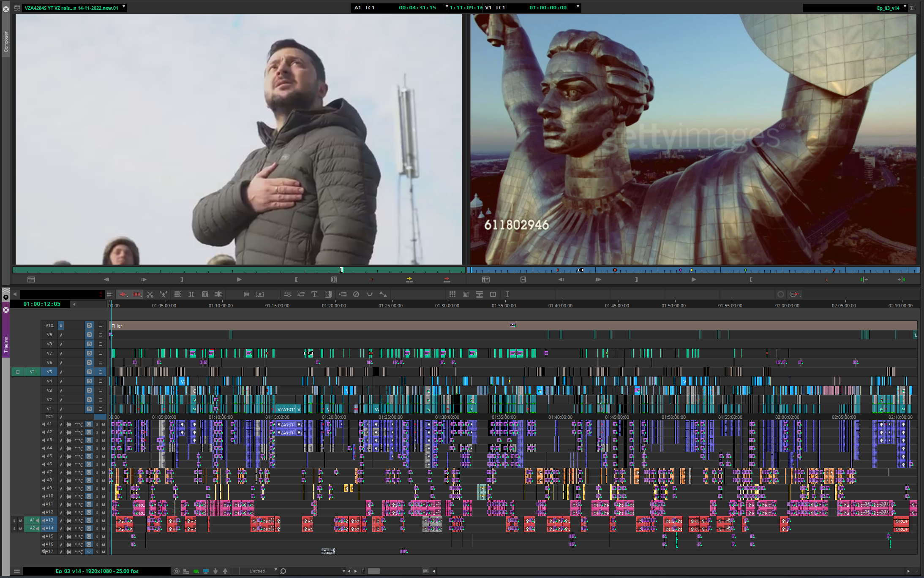Viewport: 924px width, 578px height.
Task: Click the A14 track selector button
Action: point(49,528)
